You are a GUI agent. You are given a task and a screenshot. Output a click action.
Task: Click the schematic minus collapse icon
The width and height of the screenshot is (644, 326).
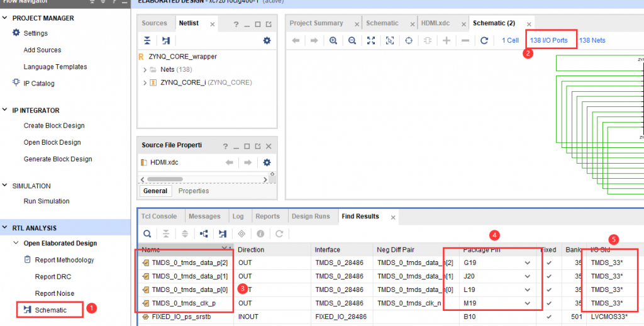coord(465,40)
